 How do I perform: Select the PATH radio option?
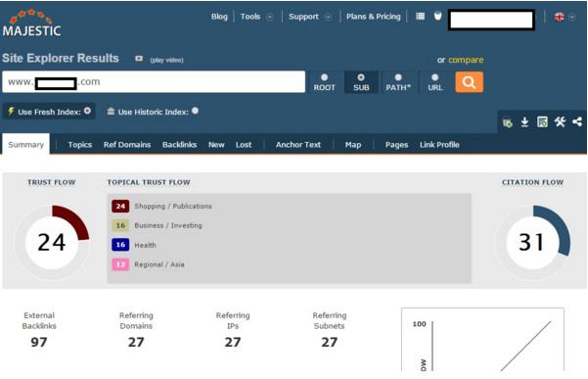coord(398,82)
